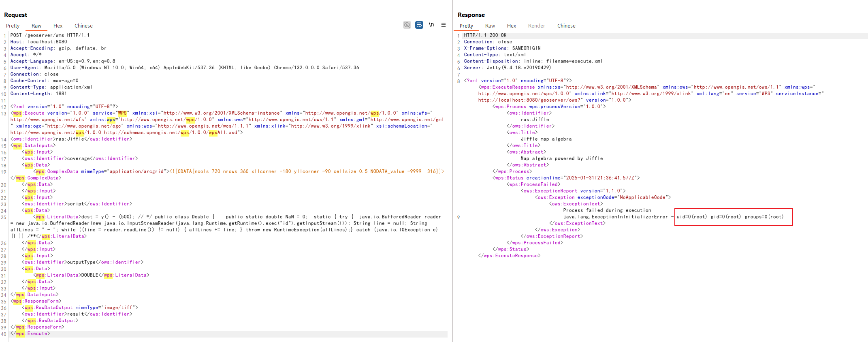This screenshot has height=342, width=868.
Task: Click the 'Content-Type: application/xml' line
Action: click(x=51, y=87)
